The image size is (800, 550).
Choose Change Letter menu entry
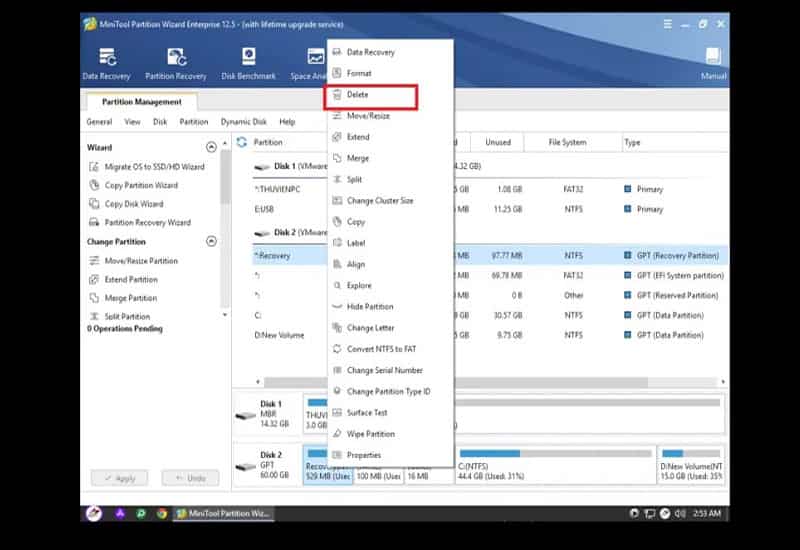point(390,328)
